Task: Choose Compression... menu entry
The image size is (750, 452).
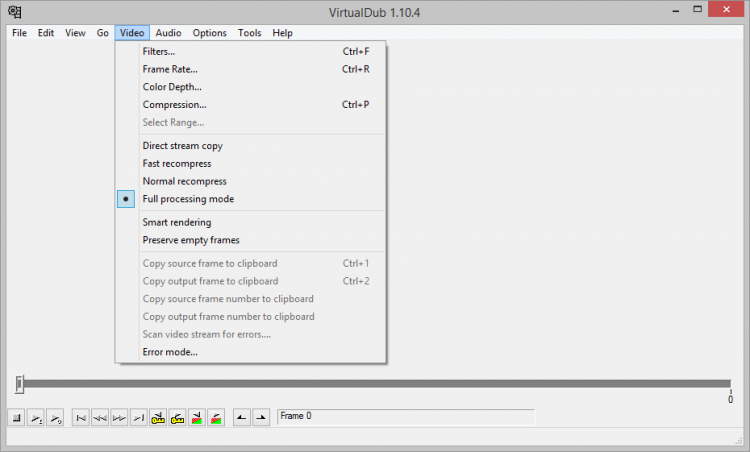Action: (251, 105)
